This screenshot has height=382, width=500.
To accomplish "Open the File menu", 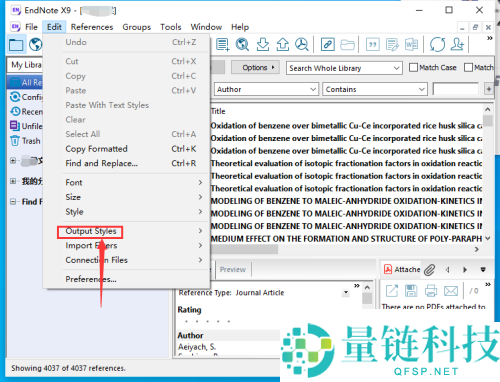I will pos(31,27).
